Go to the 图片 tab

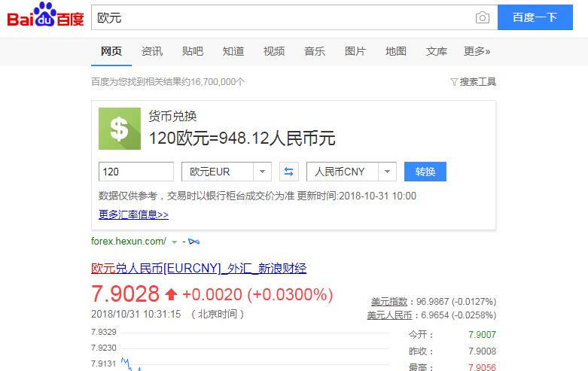355,51
